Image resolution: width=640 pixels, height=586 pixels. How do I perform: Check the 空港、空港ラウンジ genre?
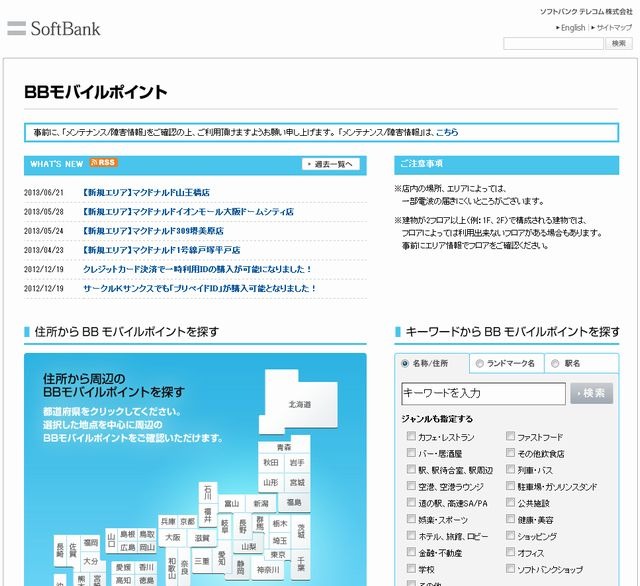click(x=411, y=486)
